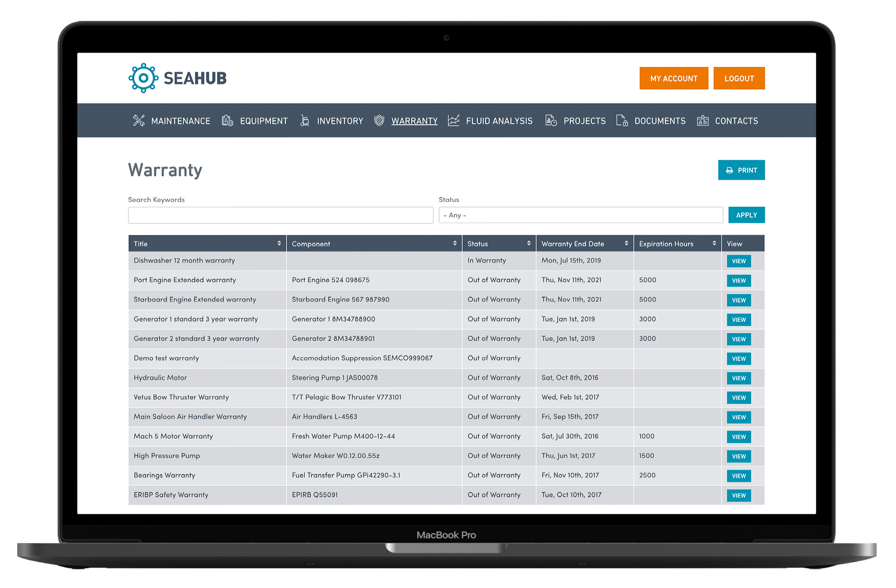Click the Equipment clipboard icon
The image size is (896, 588).
pyautogui.click(x=228, y=120)
